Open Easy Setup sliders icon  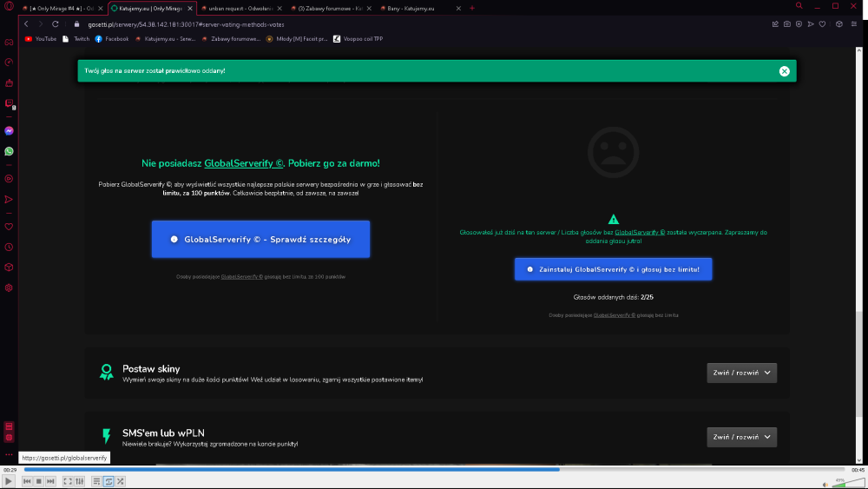pos(854,23)
